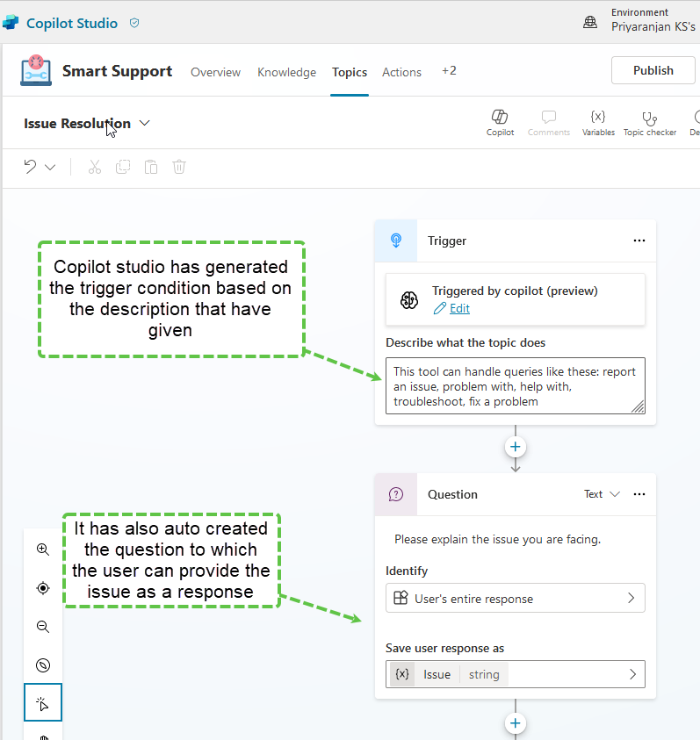Reset canvas view with target icon

click(x=43, y=588)
